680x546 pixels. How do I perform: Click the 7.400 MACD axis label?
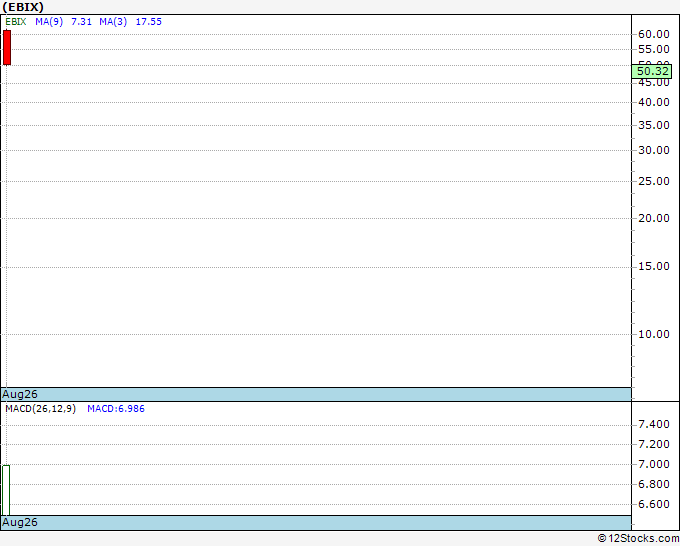click(x=654, y=425)
